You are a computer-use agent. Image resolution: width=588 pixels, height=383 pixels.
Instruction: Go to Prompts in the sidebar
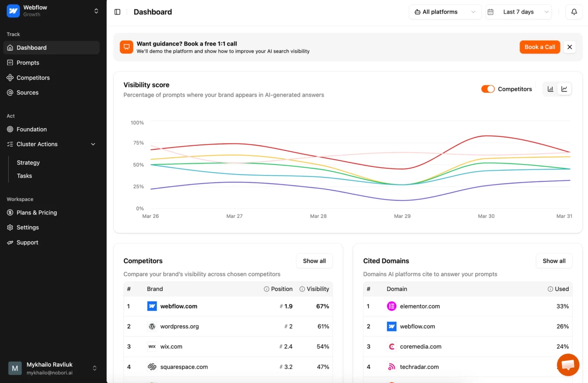click(28, 63)
